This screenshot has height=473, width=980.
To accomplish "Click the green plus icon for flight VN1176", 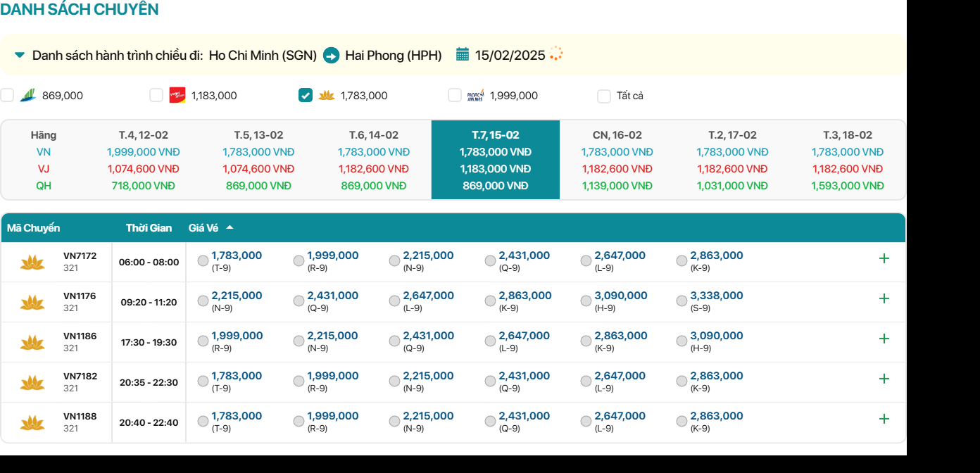I will (884, 298).
